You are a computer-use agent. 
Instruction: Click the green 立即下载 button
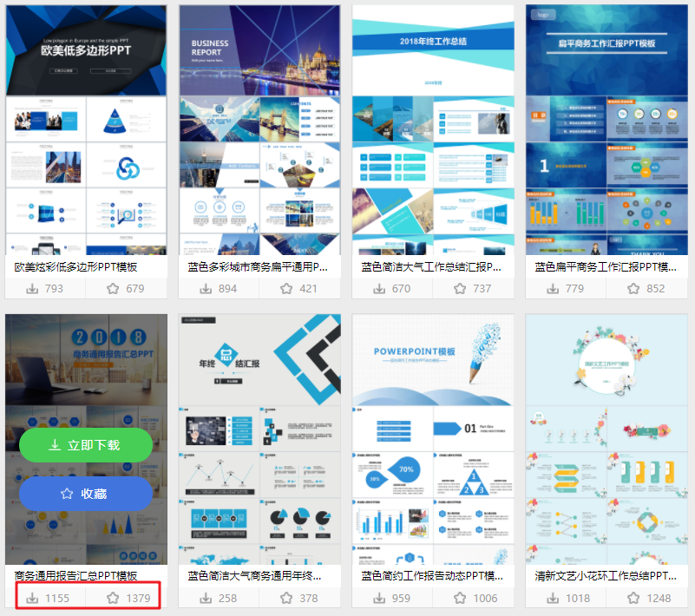click(86, 445)
